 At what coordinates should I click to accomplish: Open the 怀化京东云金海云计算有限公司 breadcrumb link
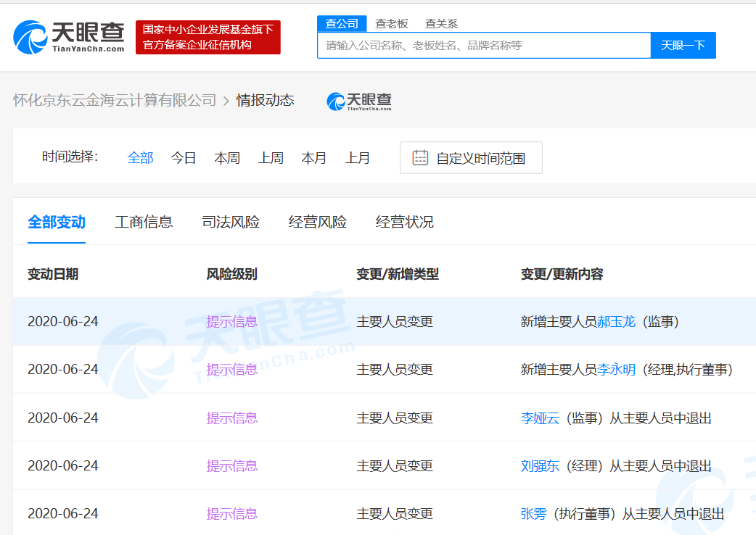pyautogui.click(x=115, y=101)
